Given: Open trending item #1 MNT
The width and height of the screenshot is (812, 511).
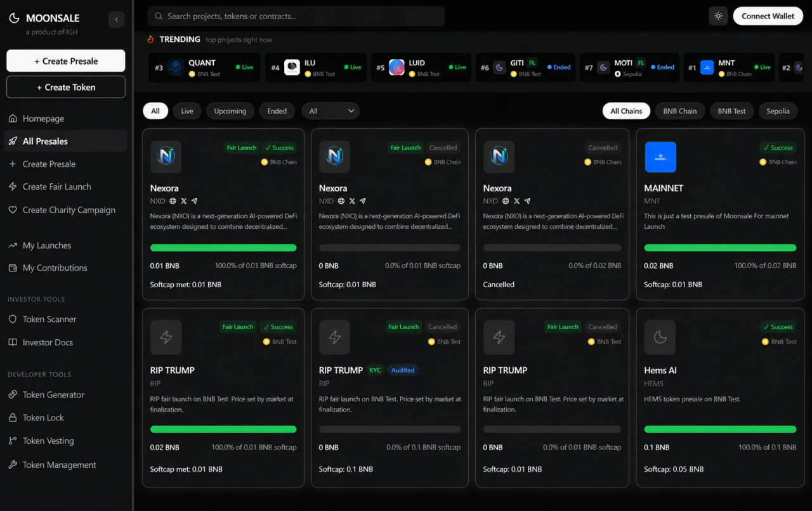Looking at the screenshot, I should tap(730, 67).
